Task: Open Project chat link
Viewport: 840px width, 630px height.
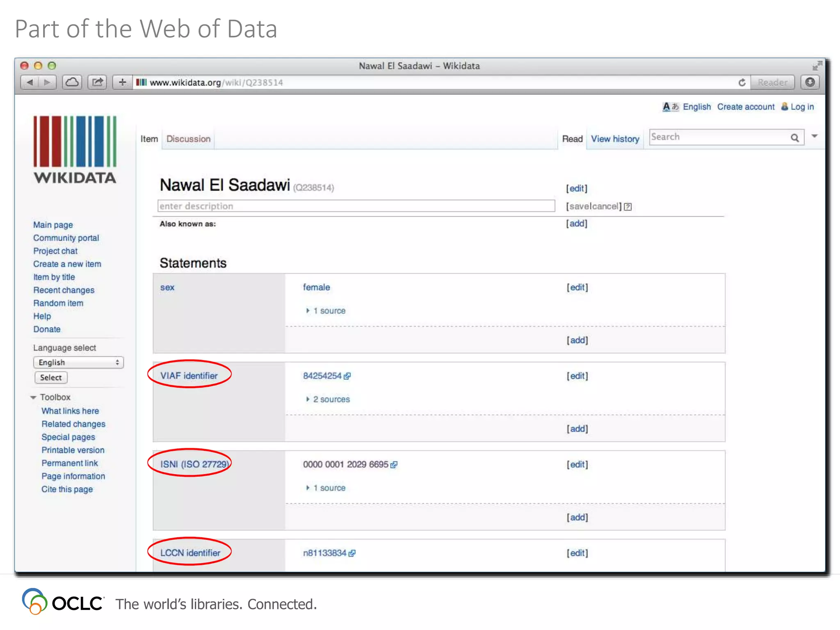Action: tap(55, 251)
